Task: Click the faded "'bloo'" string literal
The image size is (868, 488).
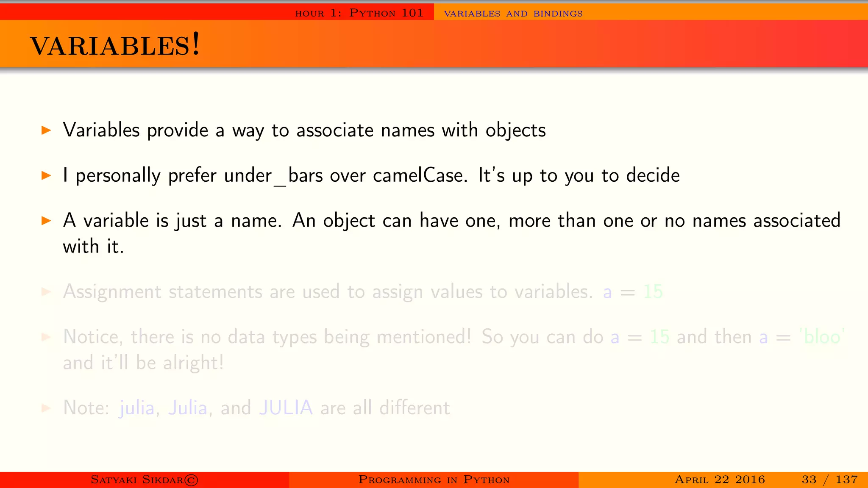Action: click(822, 337)
